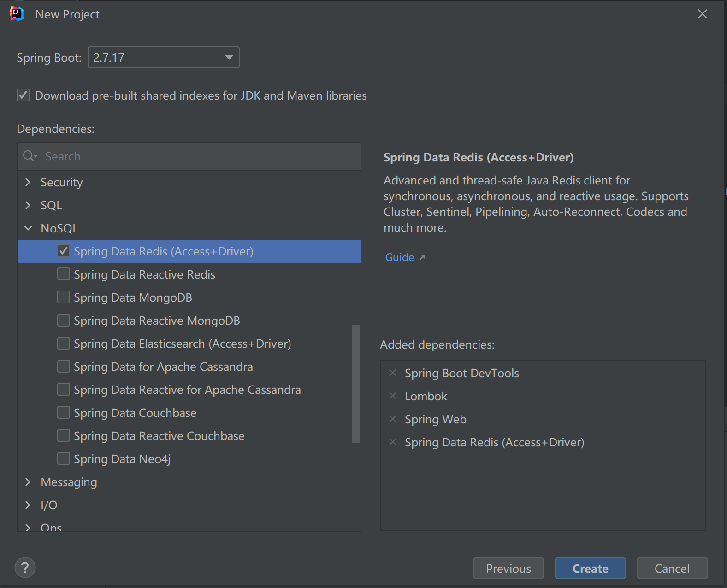727x588 pixels.
Task: Click the Spring Boot 2.7.17 version value
Action: tap(109, 58)
